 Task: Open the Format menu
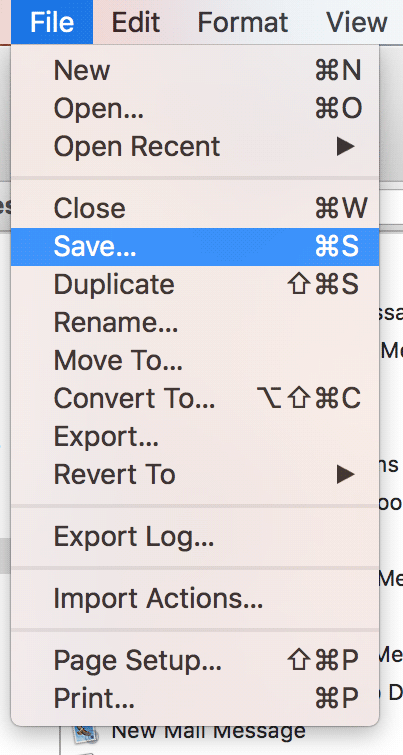click(x=243, y=22)
